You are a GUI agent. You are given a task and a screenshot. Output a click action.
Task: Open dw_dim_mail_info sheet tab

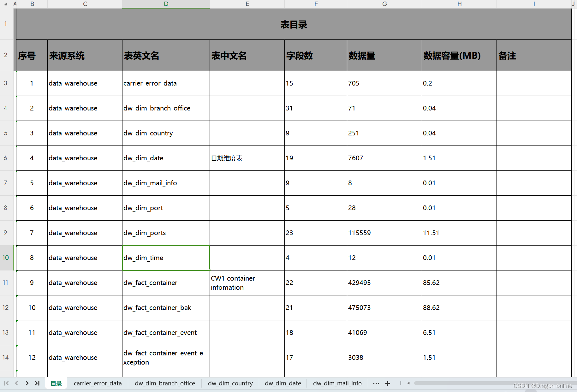click(337, 383)
